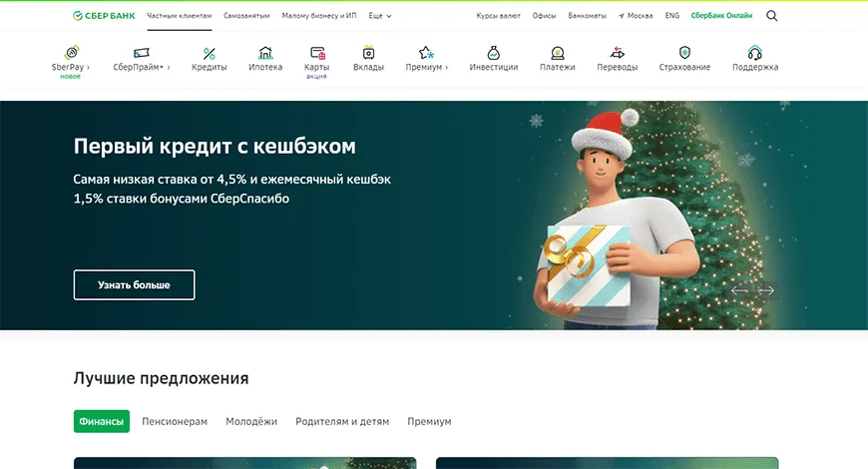Image resolution: width=868 pixels, height=469 pixels.
Task: Open the Самозанятым top menu item
Action: (246, 16)
